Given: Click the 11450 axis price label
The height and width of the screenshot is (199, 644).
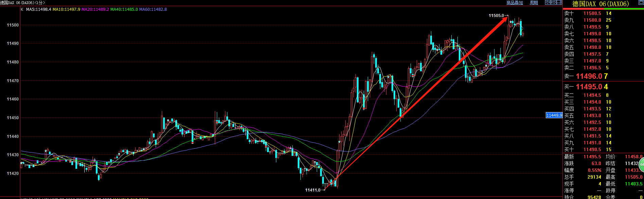Looking at the screenshot, I should coord(13,118).
